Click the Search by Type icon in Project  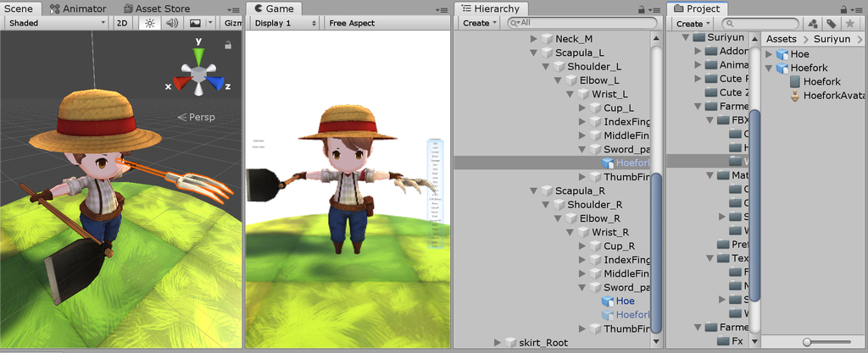pyautogui.click(x=813, y=24)
